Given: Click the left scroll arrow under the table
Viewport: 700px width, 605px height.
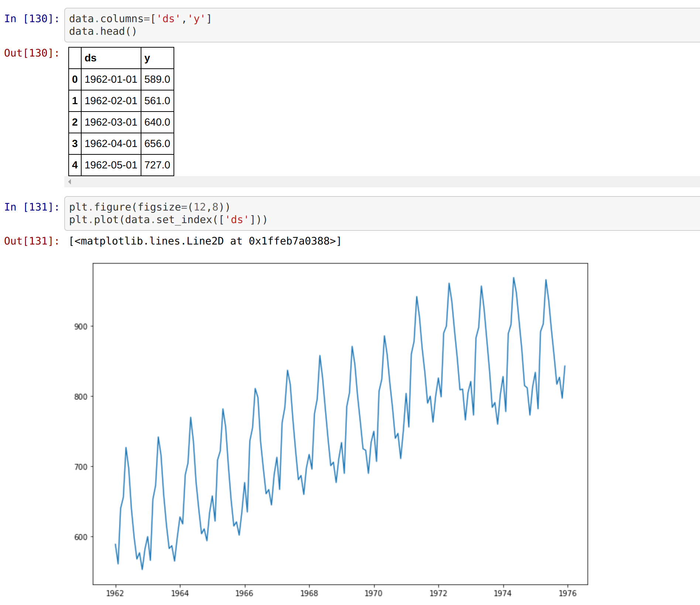Looking at the screenshot, I should coord(71,182).
